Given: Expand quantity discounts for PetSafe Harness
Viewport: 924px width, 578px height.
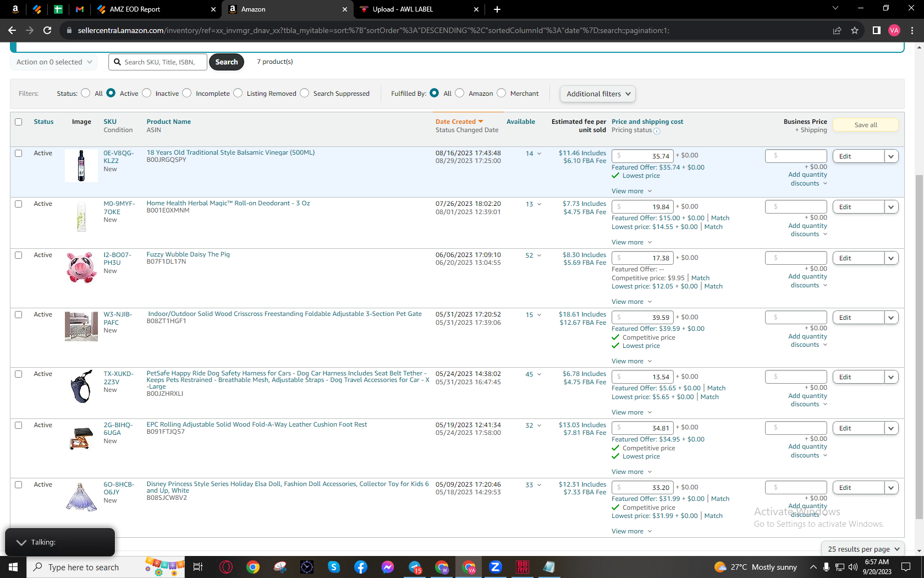Looking at the screenshot, I should (808, 400).
